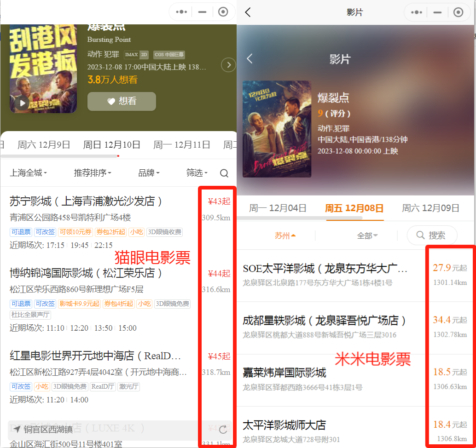This screenshot has width=476, height=448.
Task: Go back using the arrow in the 影片 title bar
Action: [248, 12]
